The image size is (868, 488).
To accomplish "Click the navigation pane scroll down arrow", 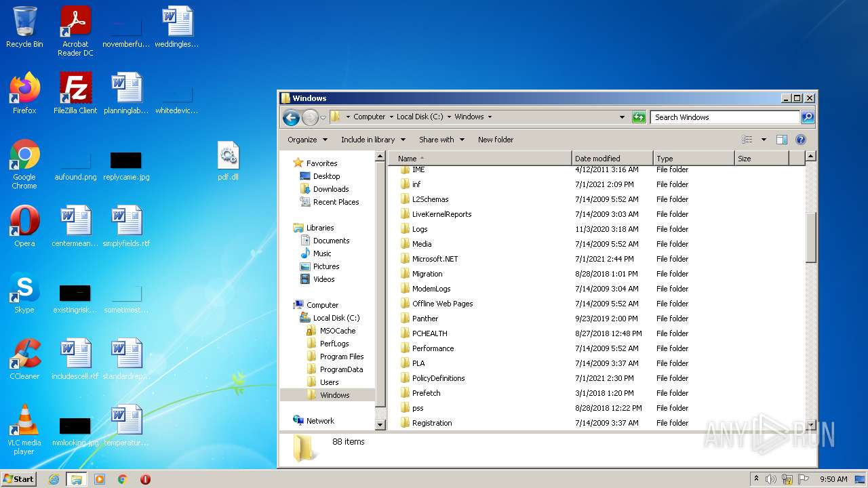I will tap(380, 425).
